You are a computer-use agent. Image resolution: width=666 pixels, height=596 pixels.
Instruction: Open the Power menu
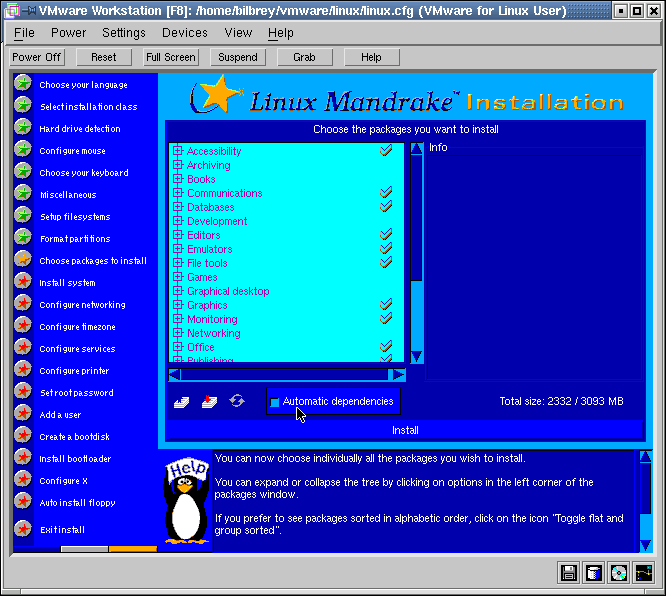tap(68, 33)
